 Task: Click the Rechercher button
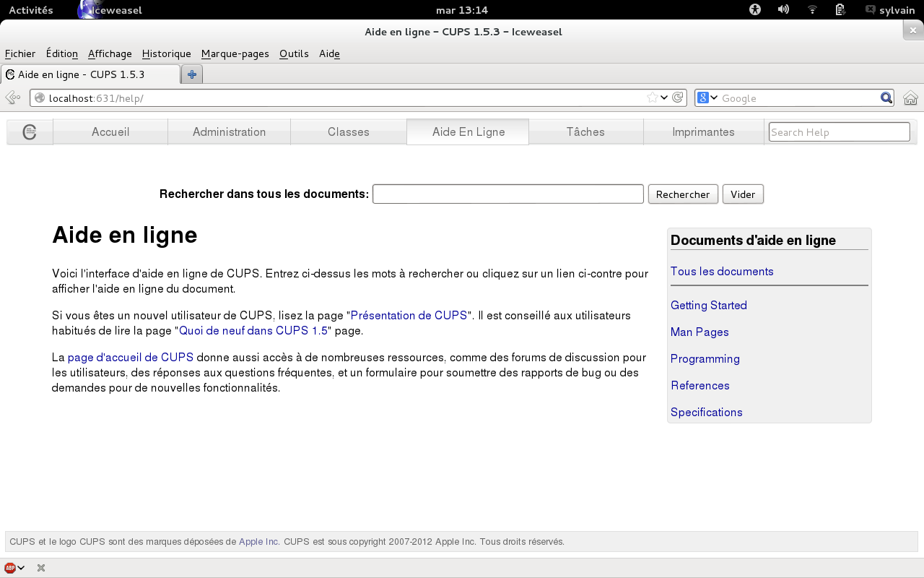[x=683, y=194]
